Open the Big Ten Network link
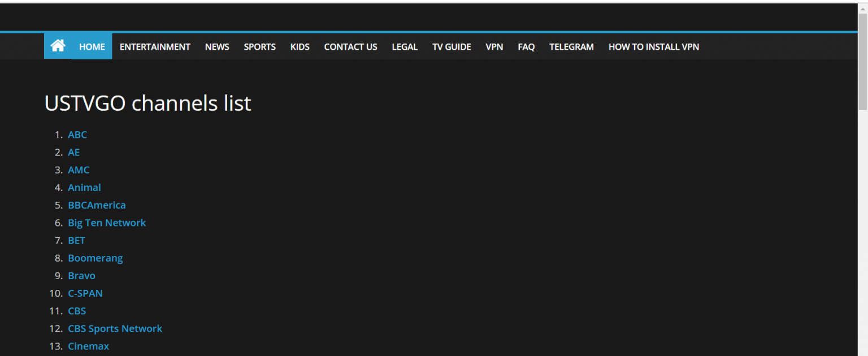The width and height of the screenshot is (868, 356). [x=107, y=223]
